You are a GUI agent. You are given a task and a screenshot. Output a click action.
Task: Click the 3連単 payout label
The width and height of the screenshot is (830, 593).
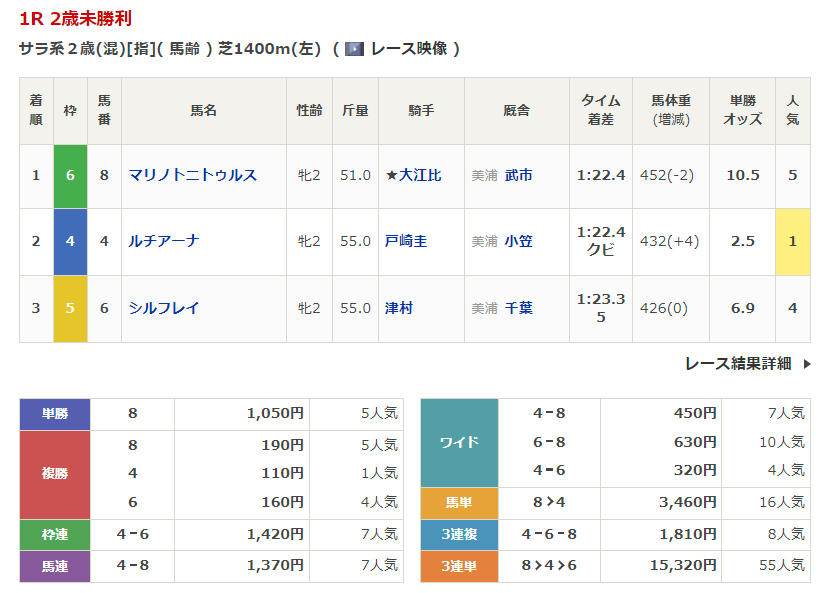coord(459,566)
